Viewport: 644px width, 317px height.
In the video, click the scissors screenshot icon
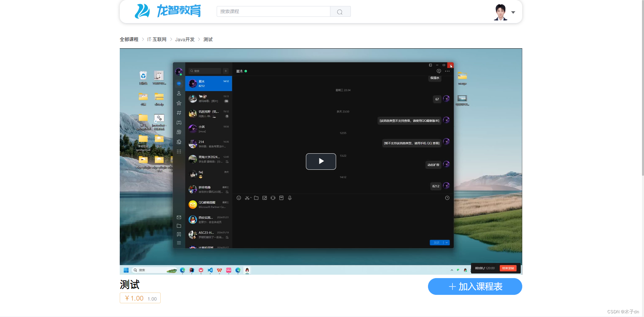coord(248,198)
